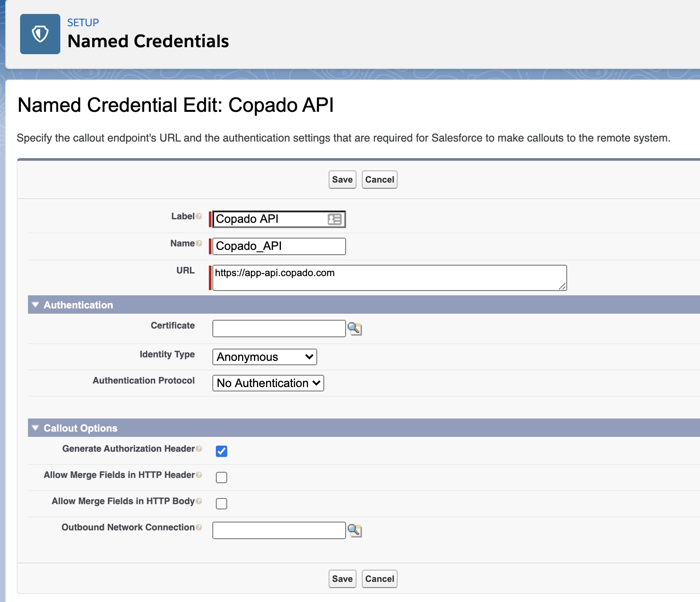Screen dimensions: 700x602
Task: Open the Outbound Network Connection lookup icon
Action: (354, 530)
